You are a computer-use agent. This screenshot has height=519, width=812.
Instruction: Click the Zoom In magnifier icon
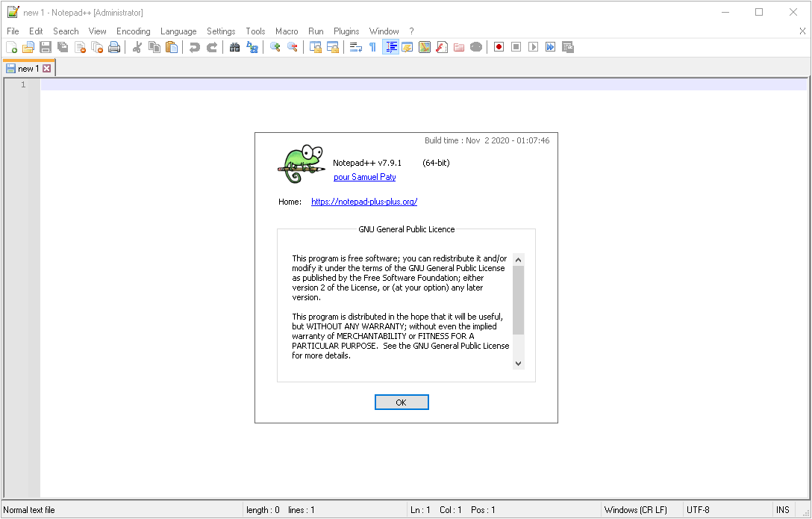point(275,47)
